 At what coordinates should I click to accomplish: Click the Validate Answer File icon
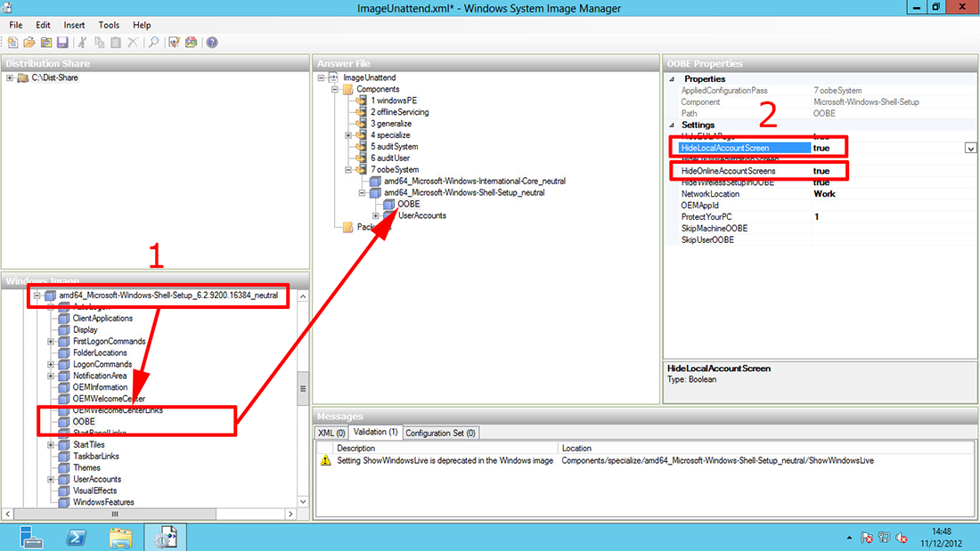[x=175, y=43]
